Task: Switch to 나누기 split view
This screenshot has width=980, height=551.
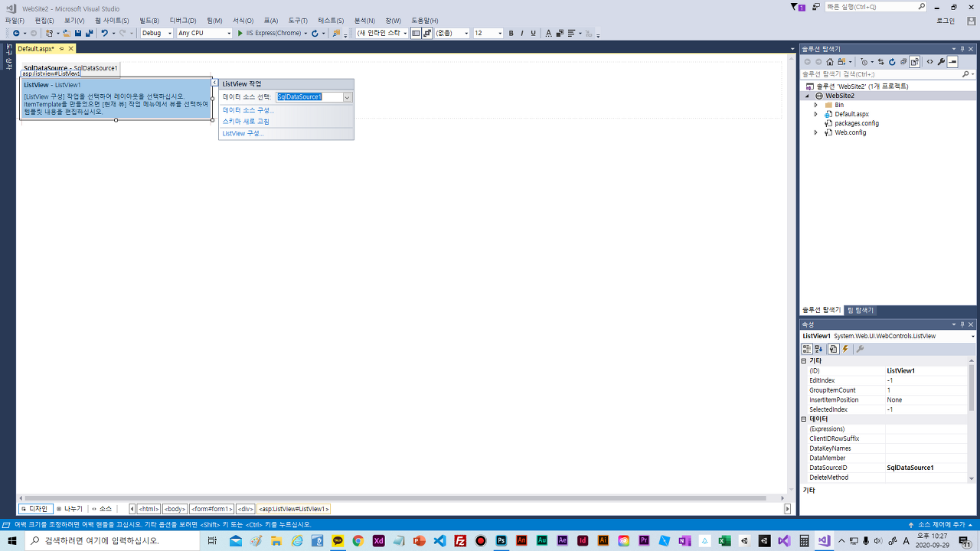Action: [x=70, y=509]
